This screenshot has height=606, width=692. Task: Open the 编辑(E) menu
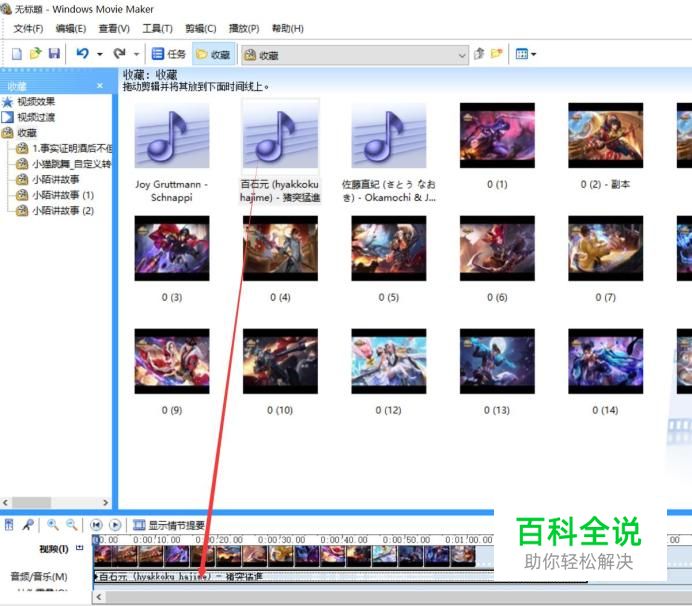(x=71, y=29)
